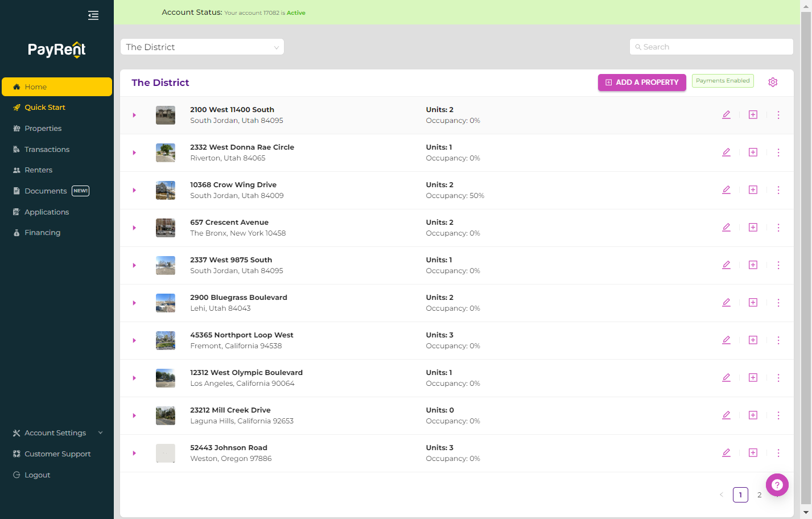The image size is (812, 519).
Task: Open more options for 2900 Bluegrass Boulevard
Action: pyautogui.click(x=778, y=303)
